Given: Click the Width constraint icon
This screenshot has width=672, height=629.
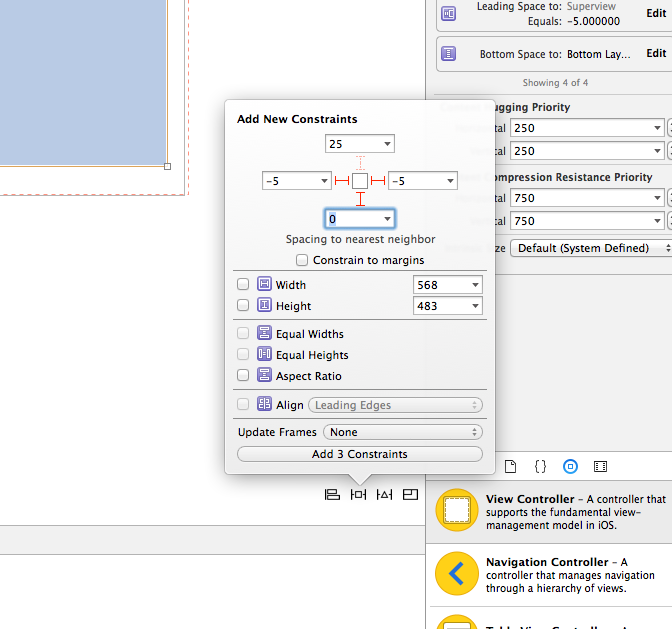Looking at the screenshot, I should (264, 284).
